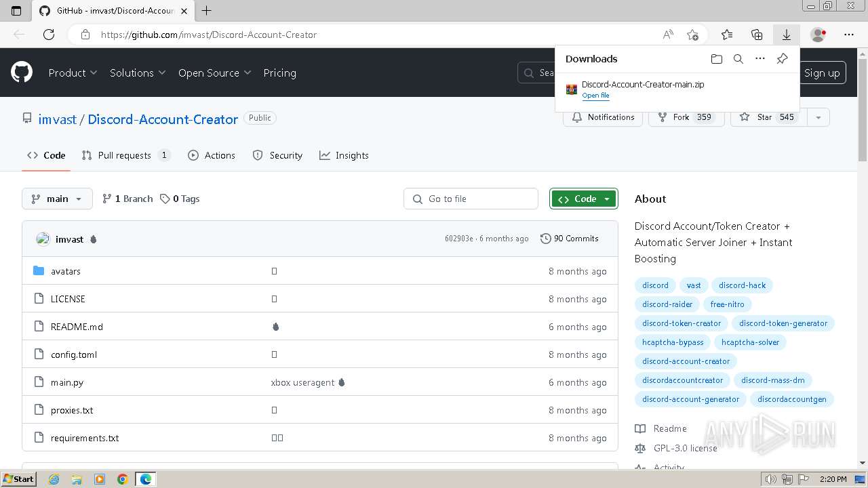This screenshot has height=488, width=868.
Task: Open Internet Explorer from taskbar
Action: (x=54, y=479)
